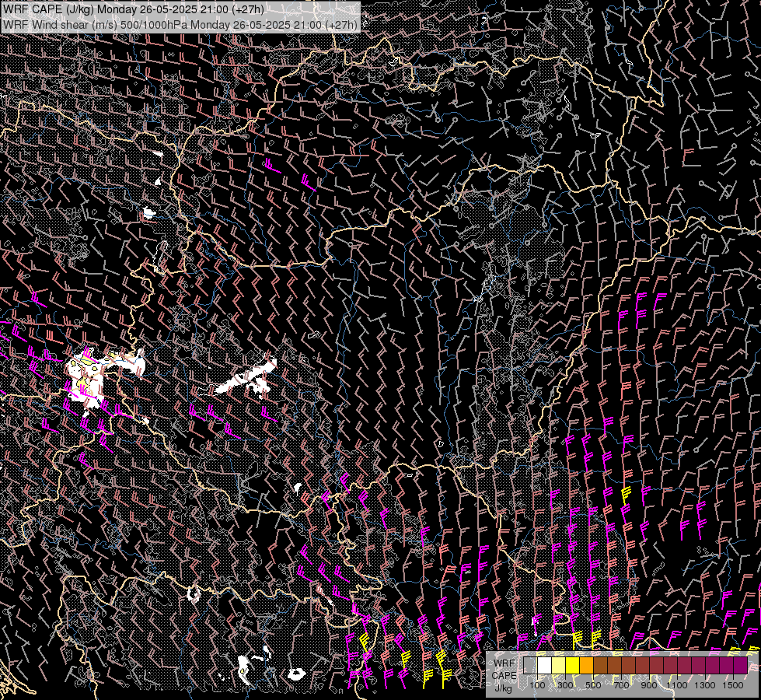Select the bright yellow CAPE legend swatch
This screenshot has height=700, width=761.
pyautogui.click(x=573, y=665)
